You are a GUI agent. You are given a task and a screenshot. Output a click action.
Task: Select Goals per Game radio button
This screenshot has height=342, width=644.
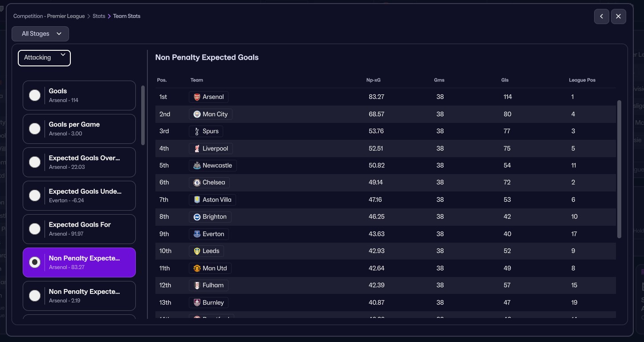coord(35,129)
